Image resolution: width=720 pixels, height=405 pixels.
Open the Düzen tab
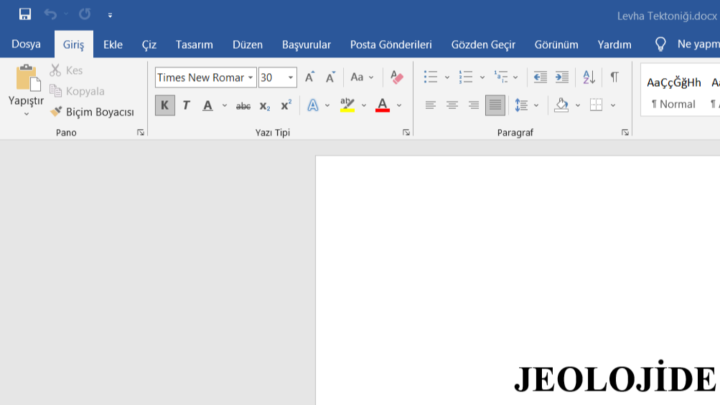pos(248,45)
